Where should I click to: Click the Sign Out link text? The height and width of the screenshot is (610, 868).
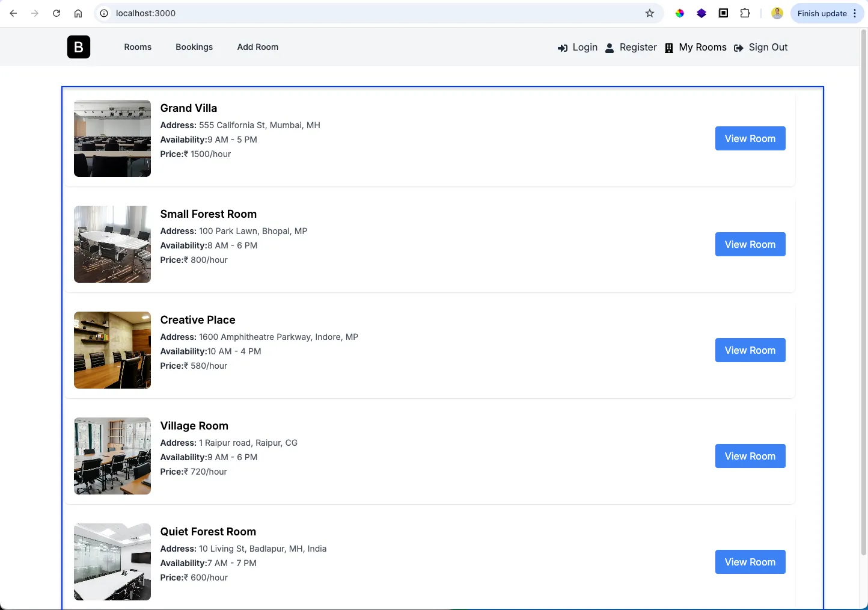coord(768,48)
